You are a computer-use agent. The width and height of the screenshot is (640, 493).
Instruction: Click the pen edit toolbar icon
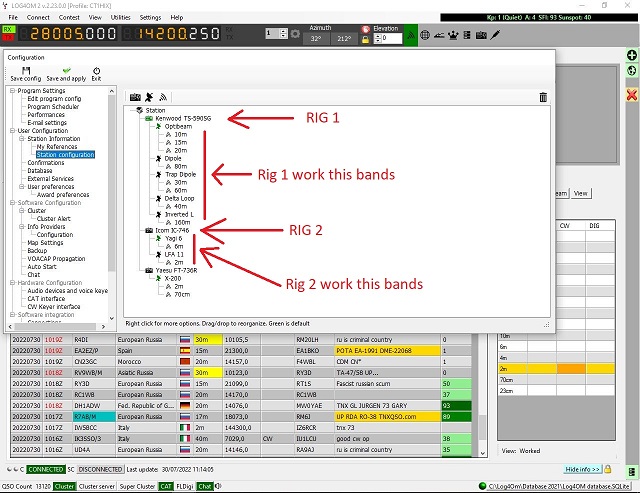point(495,35)
